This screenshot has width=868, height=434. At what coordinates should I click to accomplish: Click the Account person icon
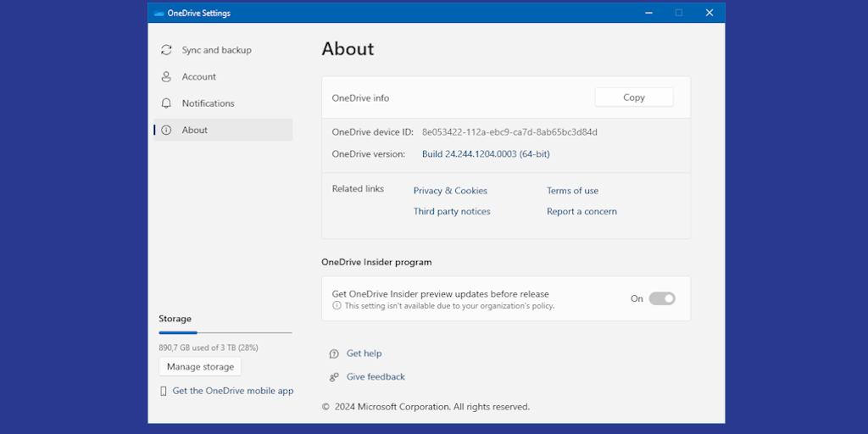[166, 76]
